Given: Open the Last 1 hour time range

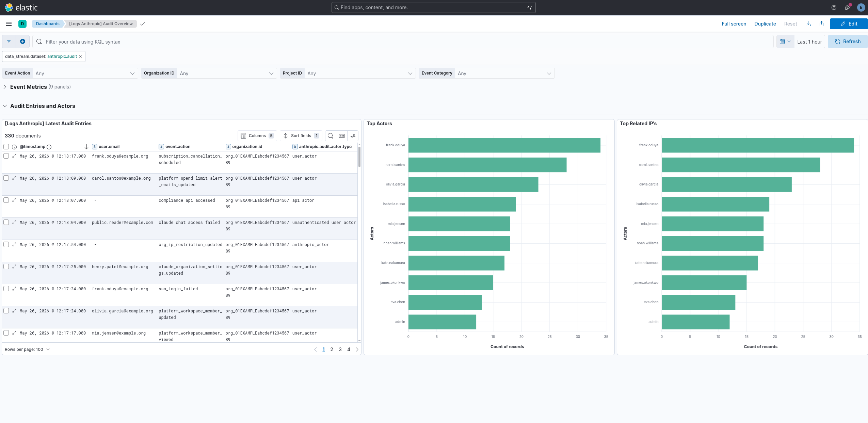Looking at the screenshot, I should click(x=809, y=42).
